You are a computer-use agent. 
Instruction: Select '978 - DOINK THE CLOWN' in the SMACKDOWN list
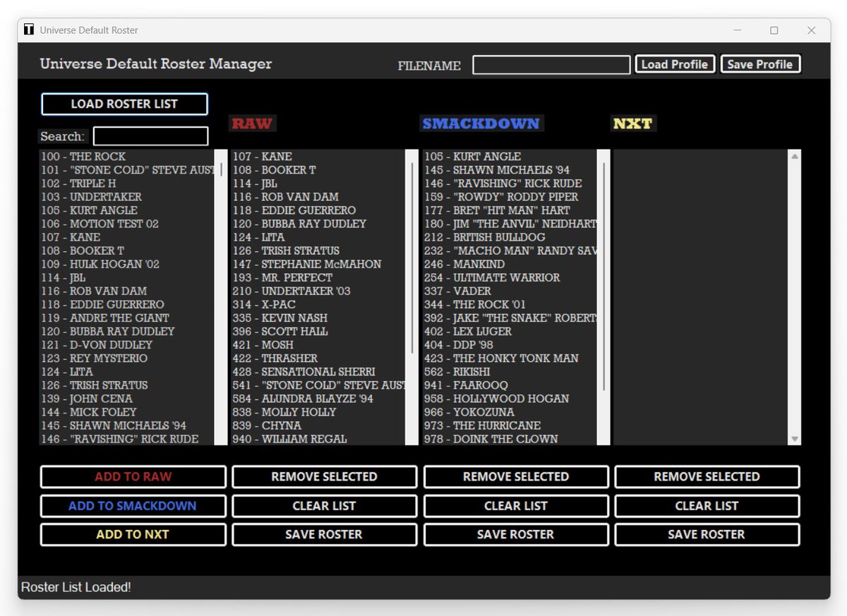(510, 439)
